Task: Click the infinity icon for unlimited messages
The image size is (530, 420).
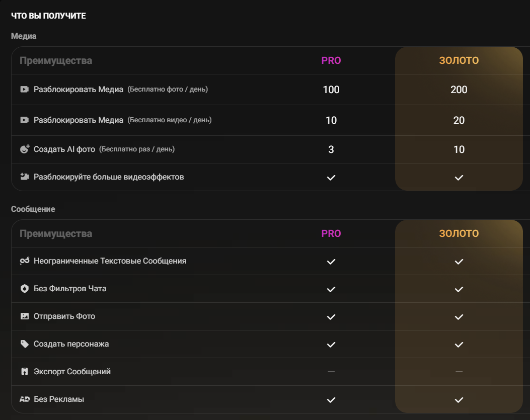Action: tap(25, 261)
